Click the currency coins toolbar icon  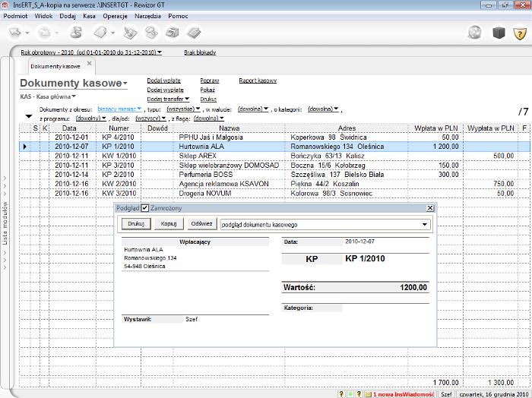[x=76, y=33]
